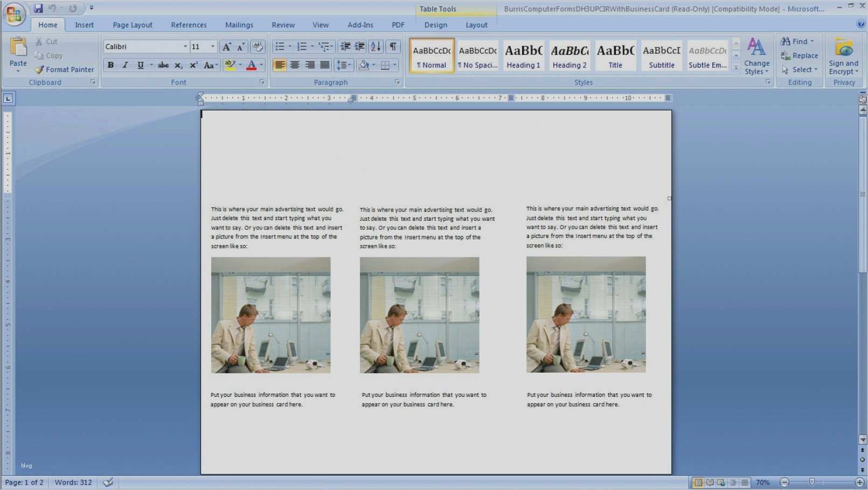This screenshot has width=868, height=490.
Task: Open the Calibri font name dropdown
Action: point(185,46)
